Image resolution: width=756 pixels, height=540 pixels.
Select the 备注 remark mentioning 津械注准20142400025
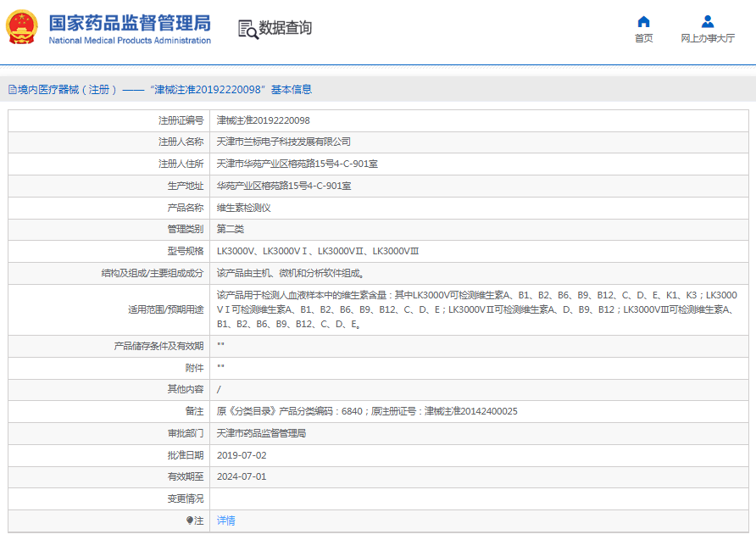(367, 411)
